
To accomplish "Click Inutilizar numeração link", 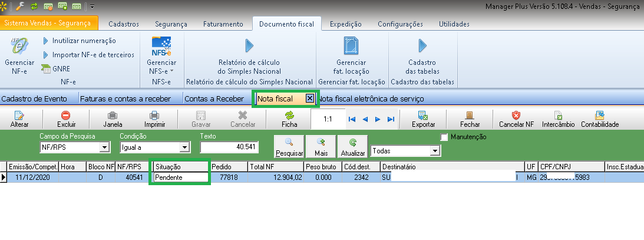I will click(84, 41).
